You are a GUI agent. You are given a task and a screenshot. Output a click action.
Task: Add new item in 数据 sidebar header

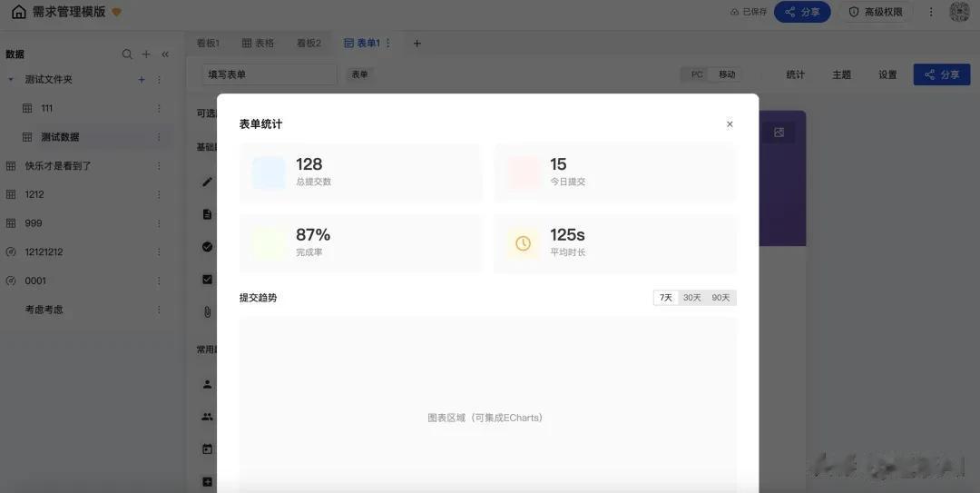(x=146, y=54)
